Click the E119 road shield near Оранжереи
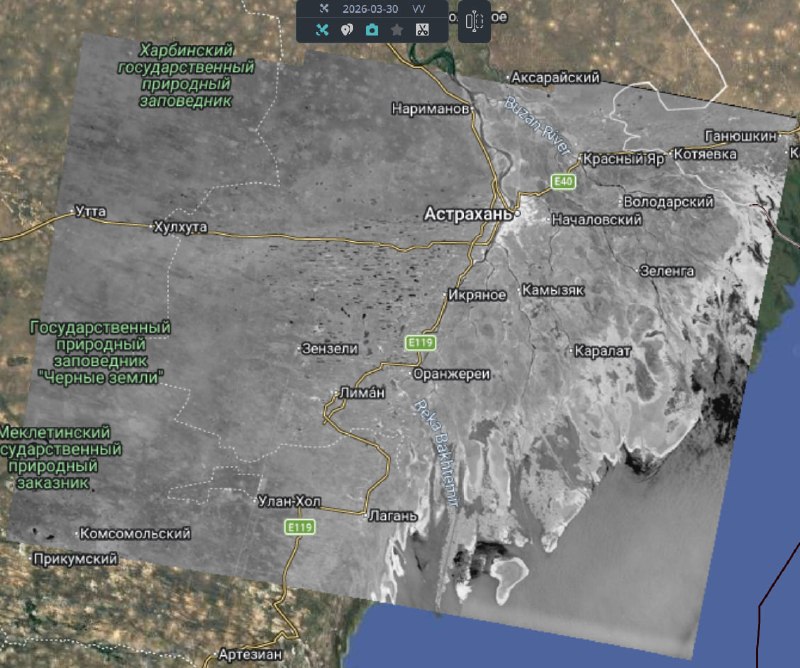This screenshot has height=668, width=800. point(420,343)
